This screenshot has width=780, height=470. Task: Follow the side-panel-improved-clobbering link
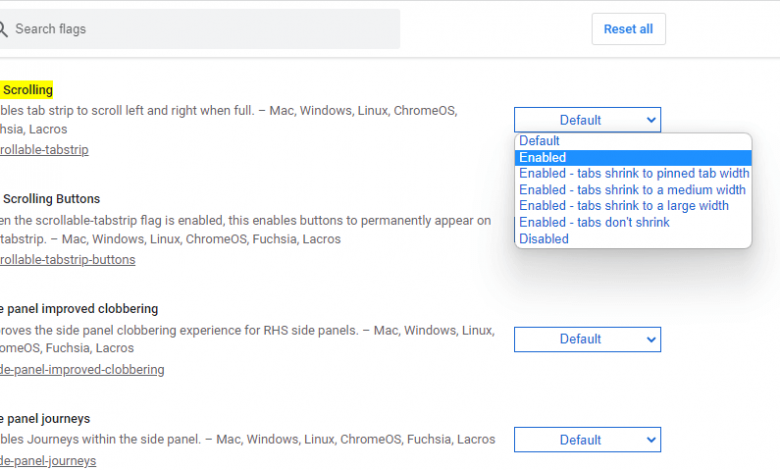point(82,370)
